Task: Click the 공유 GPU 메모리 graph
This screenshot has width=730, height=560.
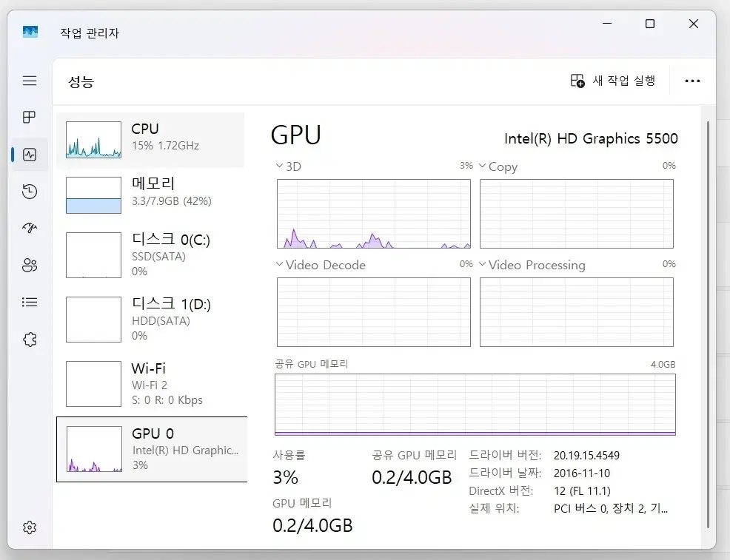Action: (x=475, y=405)
